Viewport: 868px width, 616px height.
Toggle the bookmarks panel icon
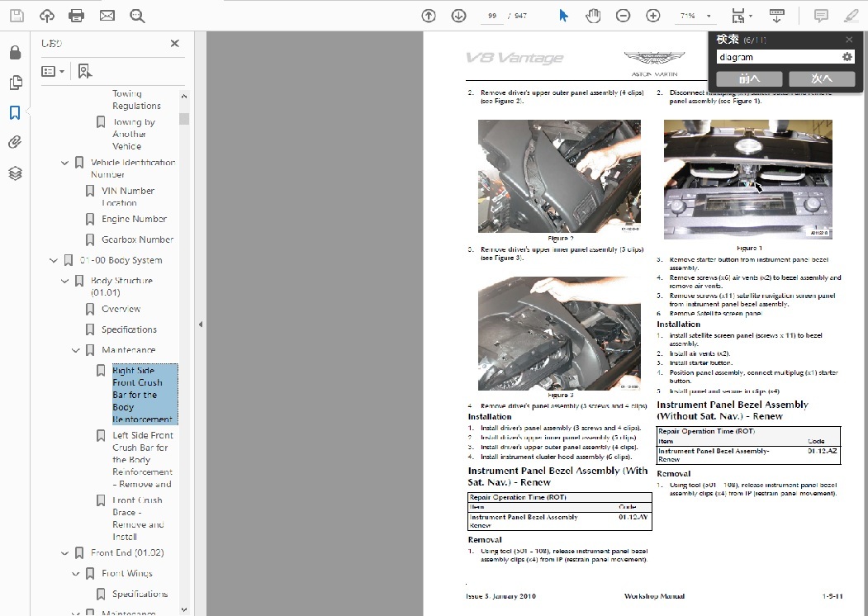15,113
